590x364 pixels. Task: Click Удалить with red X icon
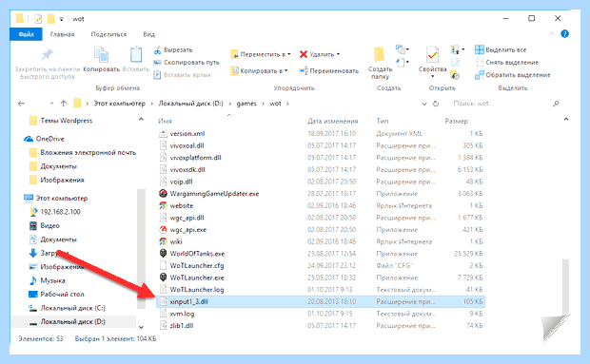(x=320, y=54)
